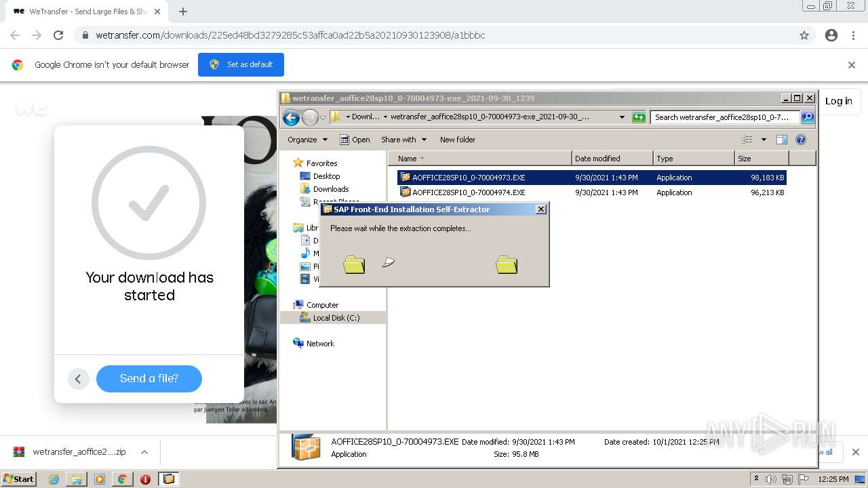
Task: Close SAP Self-Extractor dialog
Action: (541, 209)
